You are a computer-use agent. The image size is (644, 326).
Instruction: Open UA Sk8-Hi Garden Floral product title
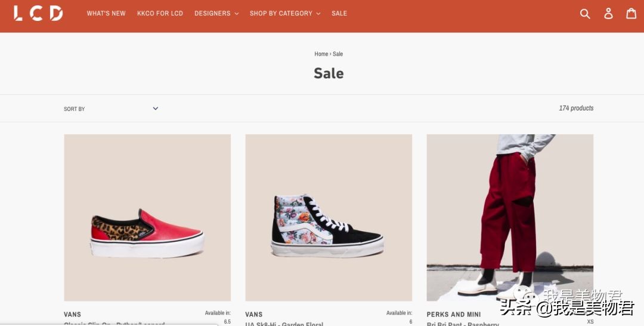[284, 324]
